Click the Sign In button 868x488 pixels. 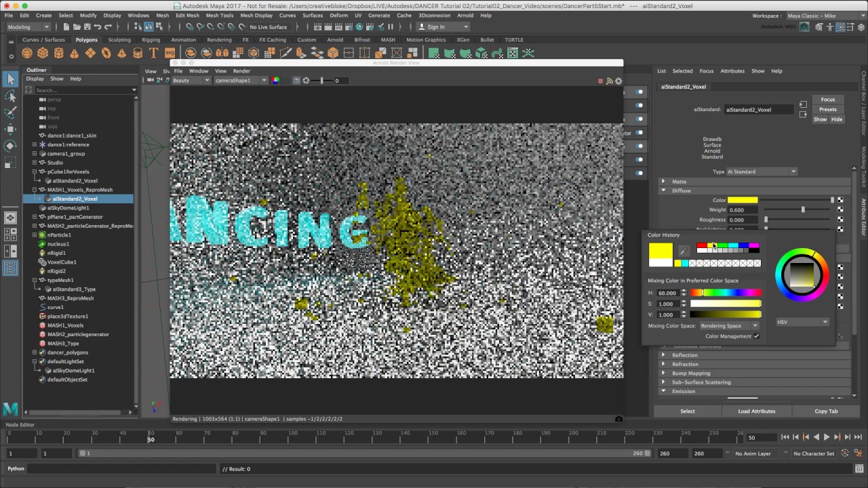[442, 26]
